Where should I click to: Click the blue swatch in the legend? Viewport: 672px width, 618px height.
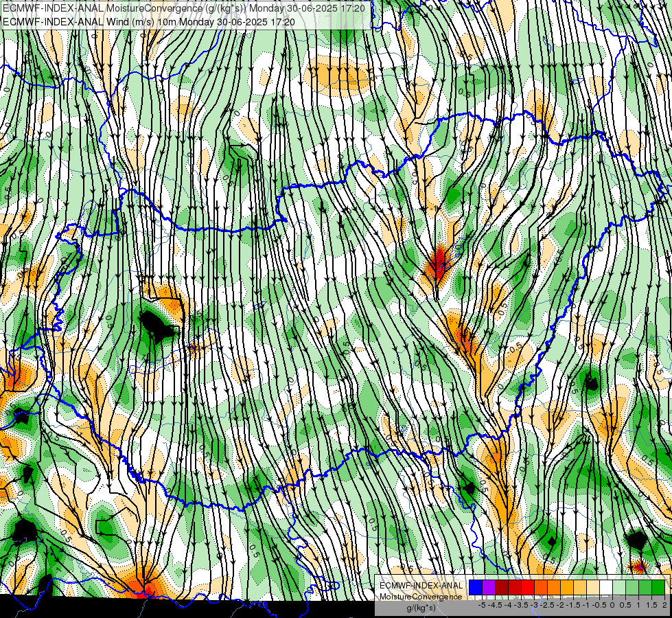click(476, 587)
